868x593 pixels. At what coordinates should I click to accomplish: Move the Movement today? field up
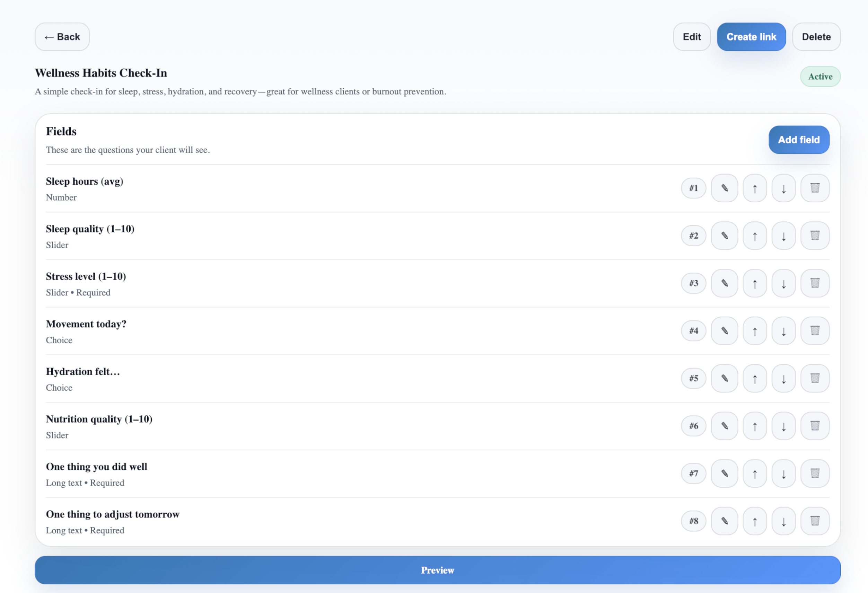[754, 330]
